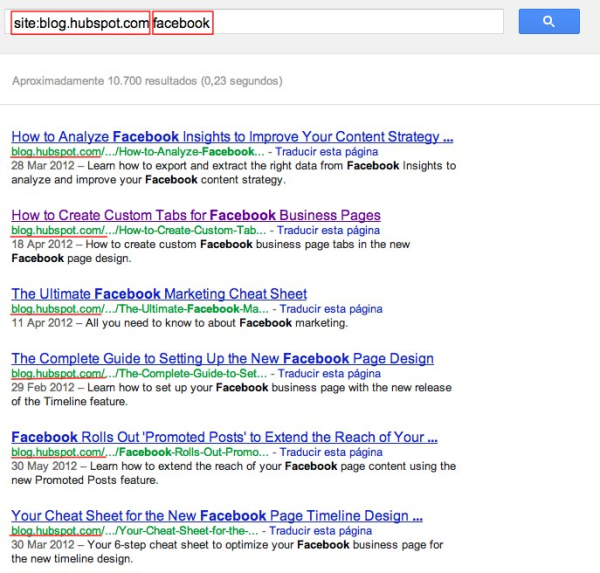Click green URL The-Complete-Guide-to-Set

tap(139, 374)
